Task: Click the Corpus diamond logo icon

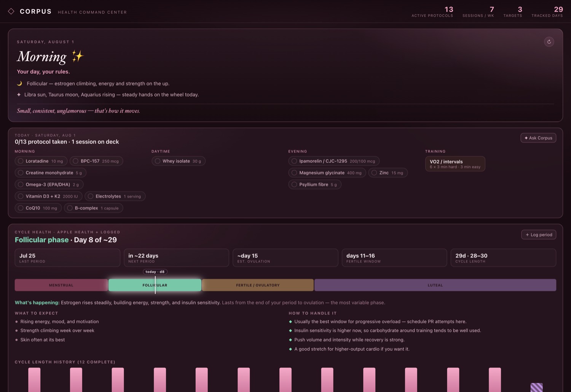Action: point(11,11)
